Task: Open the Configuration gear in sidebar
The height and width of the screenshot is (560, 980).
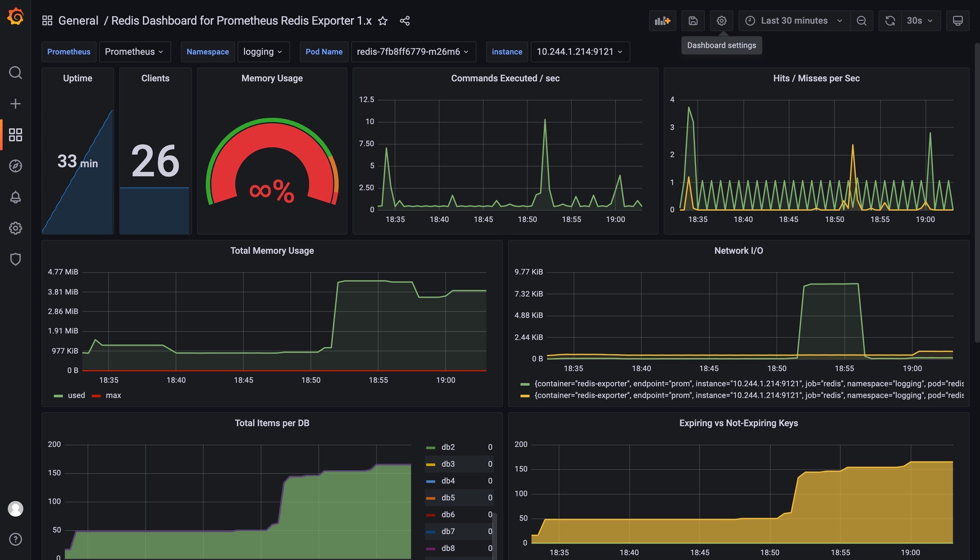Action: pyautogui.click(x=15, y=228)
